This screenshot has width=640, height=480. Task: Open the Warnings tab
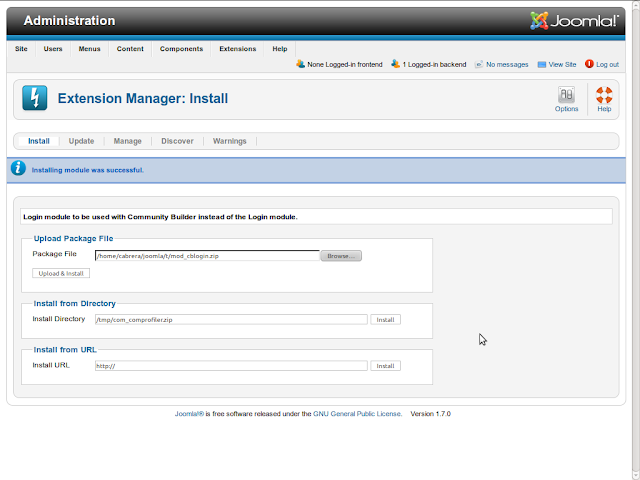tap(229, 141)
